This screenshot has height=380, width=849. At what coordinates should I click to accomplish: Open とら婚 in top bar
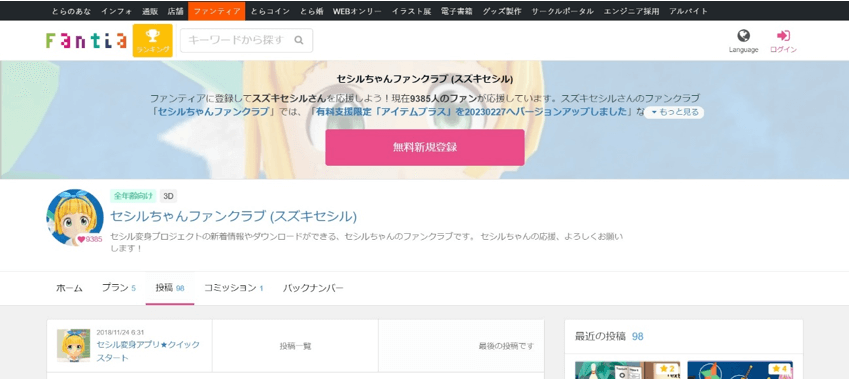point(312,11)
